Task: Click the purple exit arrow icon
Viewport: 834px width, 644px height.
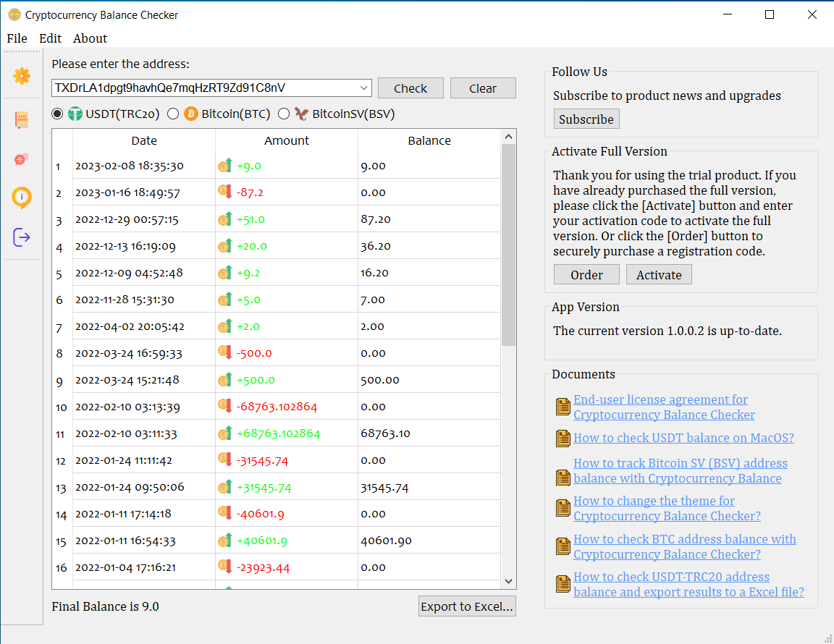Action: (x=22, y=237)
